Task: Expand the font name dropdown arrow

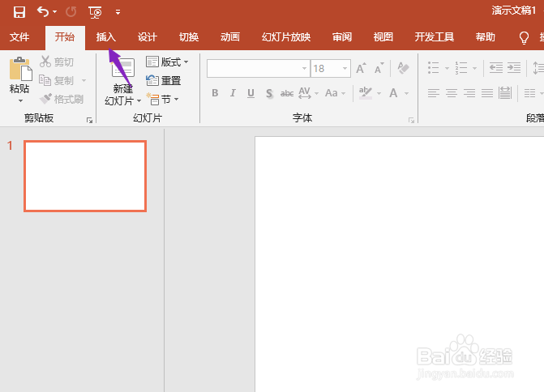Action: 304,68
